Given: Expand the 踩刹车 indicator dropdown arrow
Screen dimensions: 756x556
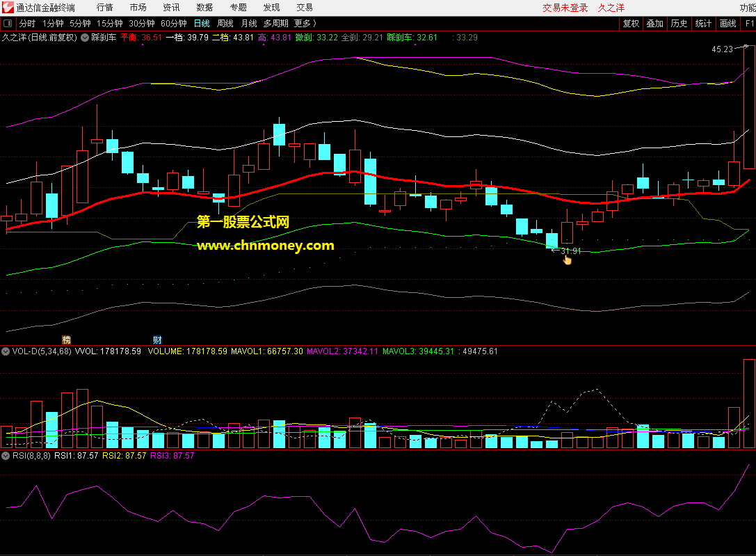Looking at the screenshot, I should click(85, 38).
